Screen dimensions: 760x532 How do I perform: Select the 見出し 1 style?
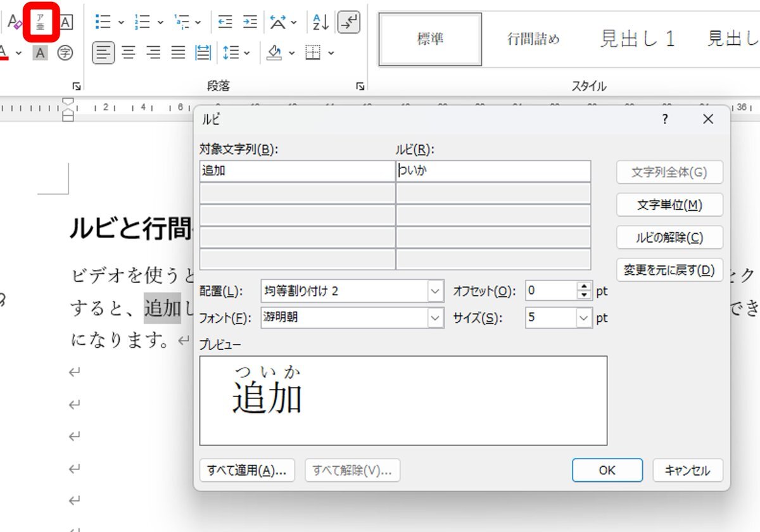pos(637,39)
